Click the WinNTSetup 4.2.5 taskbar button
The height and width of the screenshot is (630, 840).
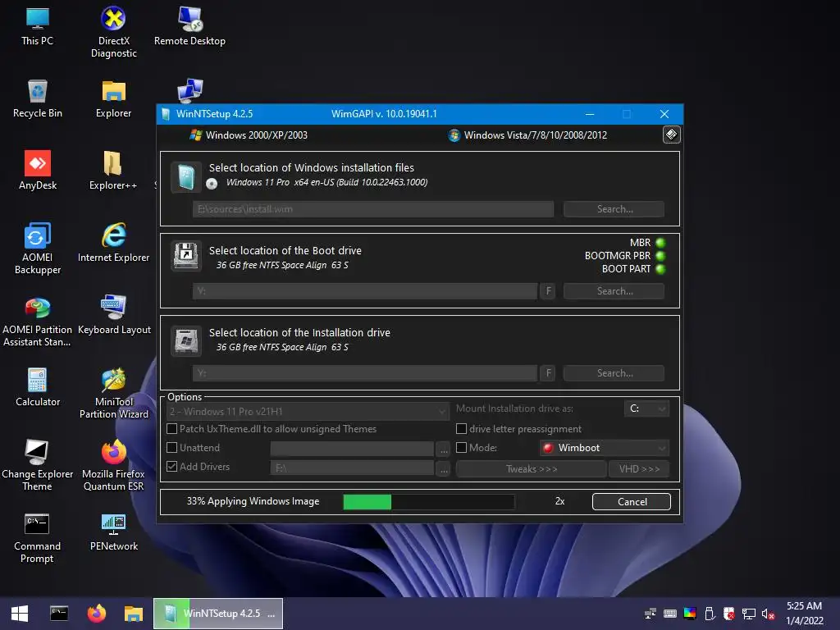[x=218, y=614]
